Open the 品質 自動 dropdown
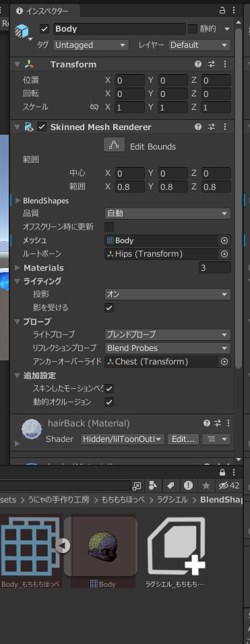The width and height of the screenshot is (250, 644). coord(168,214)
